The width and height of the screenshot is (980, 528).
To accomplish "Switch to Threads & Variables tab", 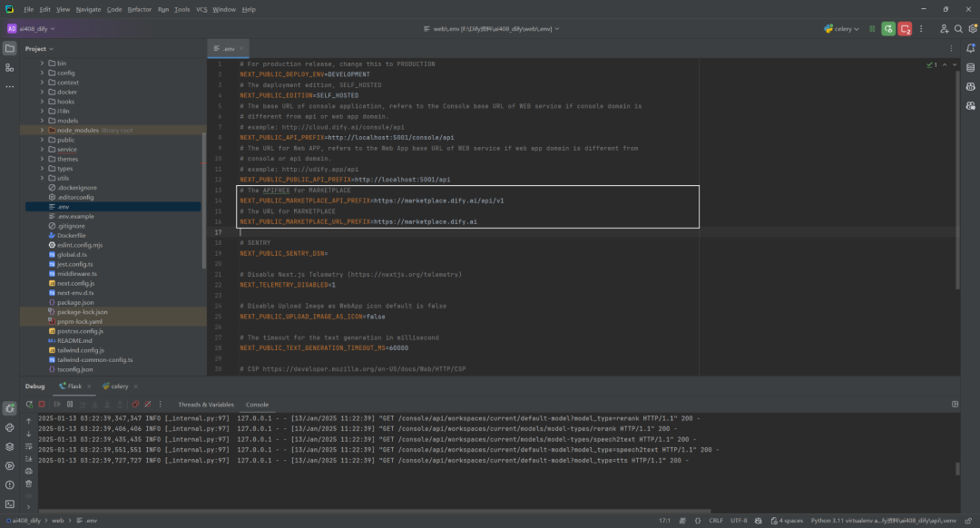I will (x=206, y=405).
